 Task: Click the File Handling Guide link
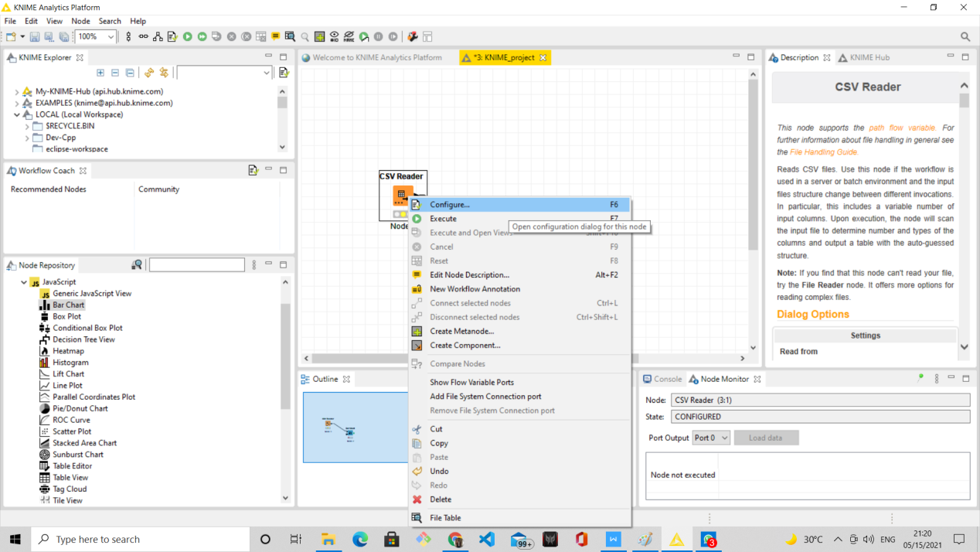point(824,152)
